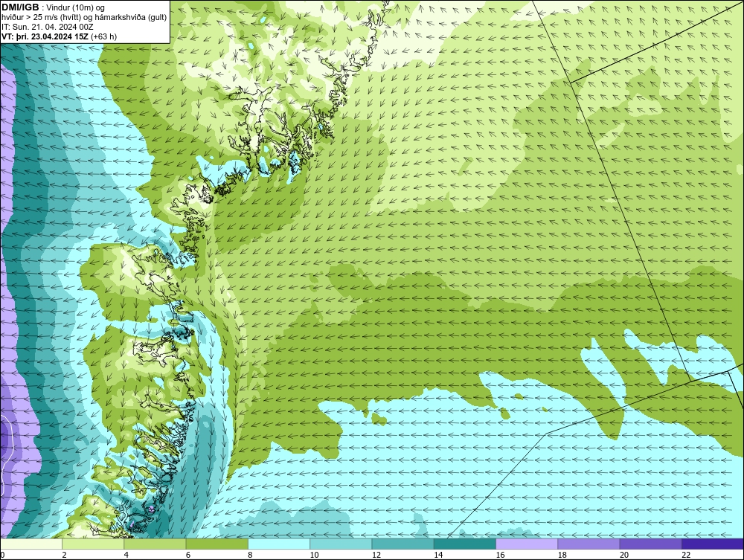Click the 6–8 m/s olive green legend swatch
Viewport: 744px width, 560px height.
pyautogui.click(x=217, y=544)
